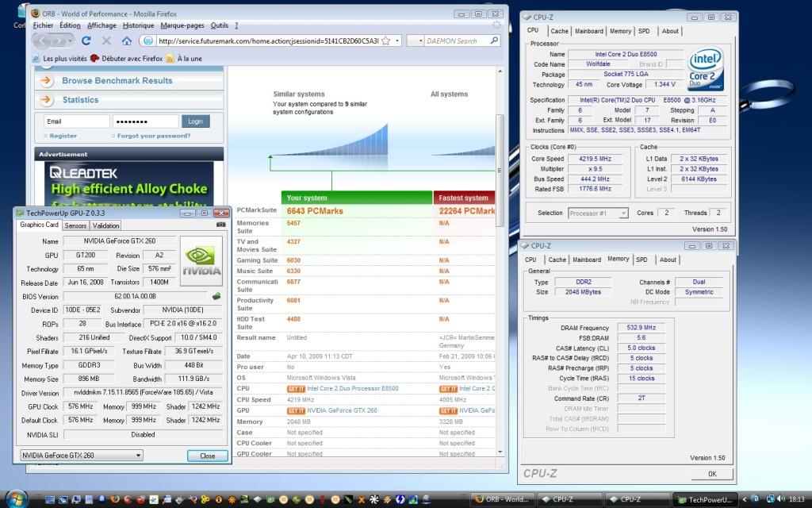
Task: Click the Intel Core 2 Duo logo
Action: pos(705,70)
